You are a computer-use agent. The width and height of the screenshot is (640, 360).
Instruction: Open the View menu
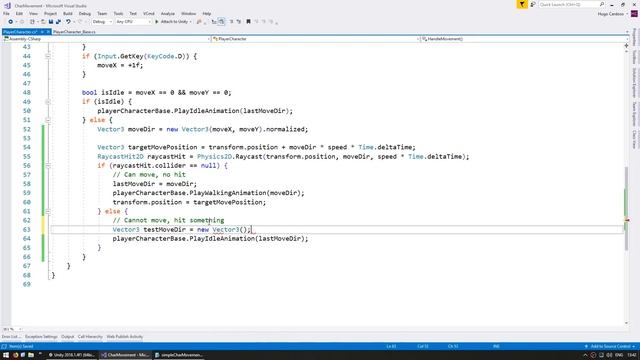(x=33, y=14)
